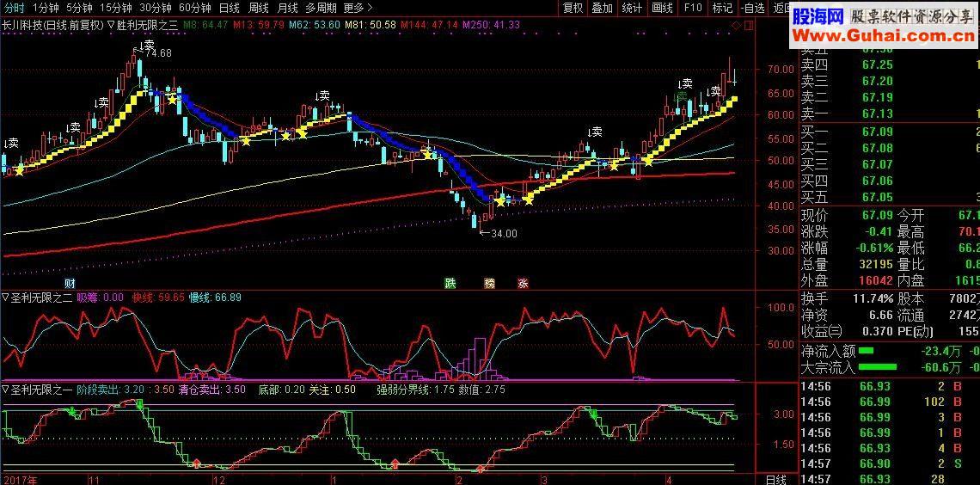Click the 返回 back button
980x485 pixels.
781,8
